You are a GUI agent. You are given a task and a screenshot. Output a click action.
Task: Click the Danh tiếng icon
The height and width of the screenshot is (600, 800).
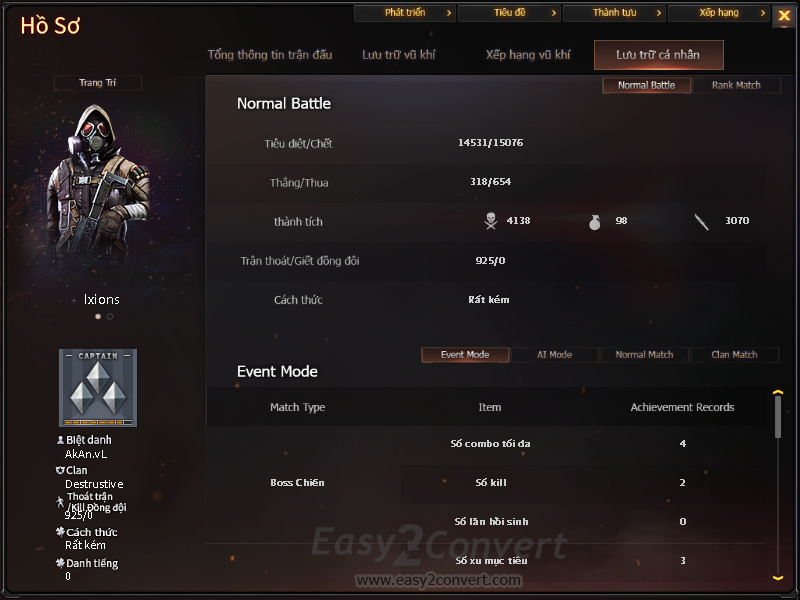click(x=60, y=563)
